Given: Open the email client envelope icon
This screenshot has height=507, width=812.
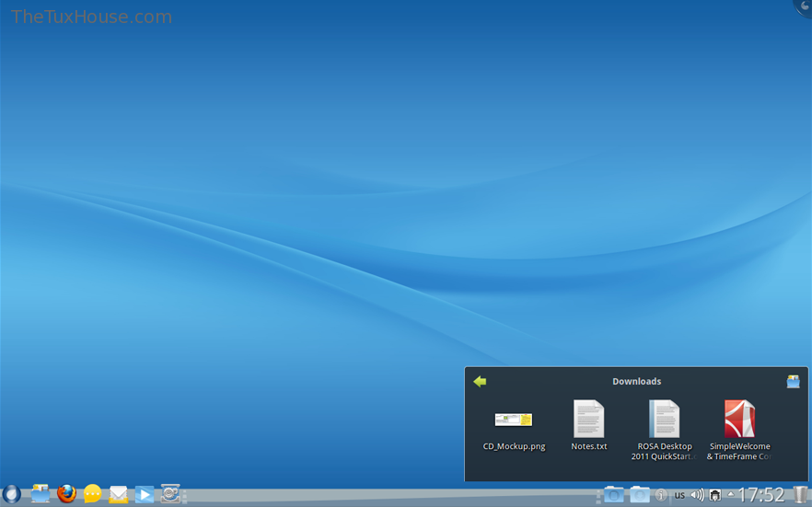Looking at the screenshot, I should tap(119, 495).
